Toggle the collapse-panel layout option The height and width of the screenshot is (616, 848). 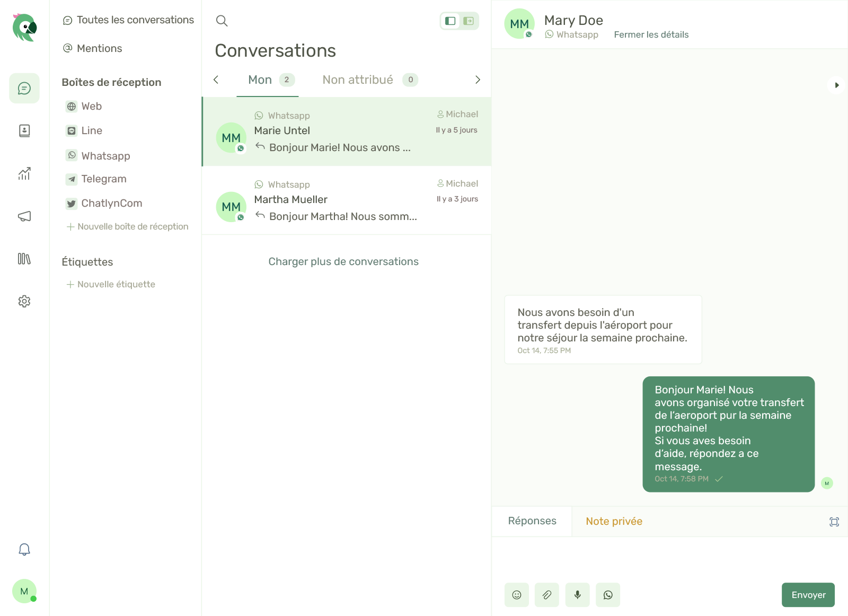coord(469,21)
